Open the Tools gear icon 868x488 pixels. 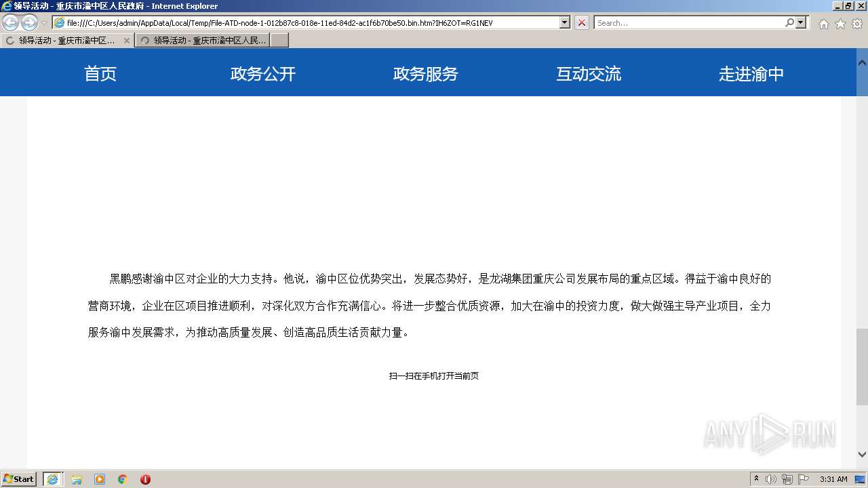point(857,24)
